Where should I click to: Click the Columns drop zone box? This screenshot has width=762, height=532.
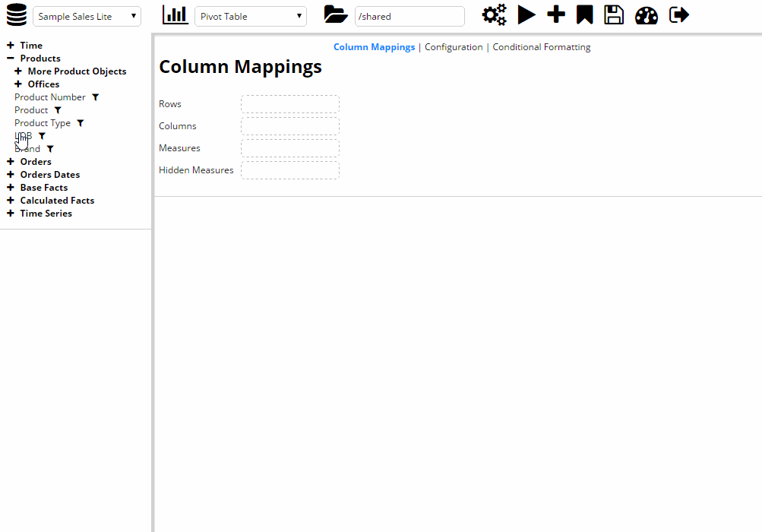coord(290,126)
